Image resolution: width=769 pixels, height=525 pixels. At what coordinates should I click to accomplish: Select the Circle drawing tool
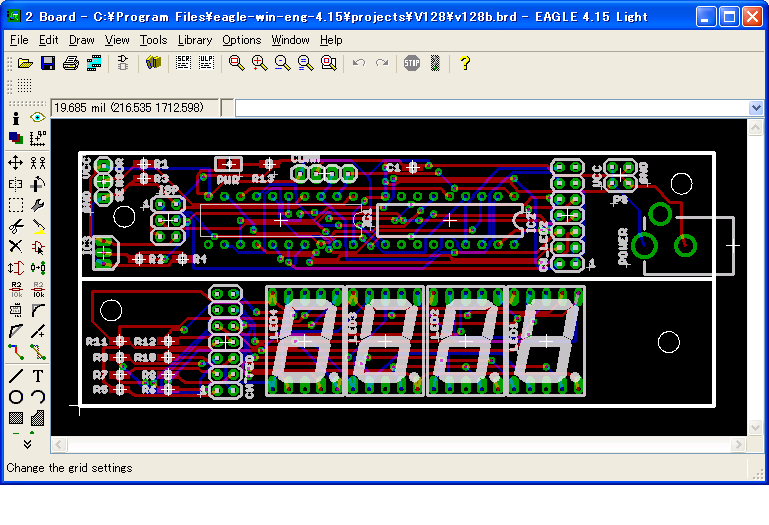[x=16, y=397]
